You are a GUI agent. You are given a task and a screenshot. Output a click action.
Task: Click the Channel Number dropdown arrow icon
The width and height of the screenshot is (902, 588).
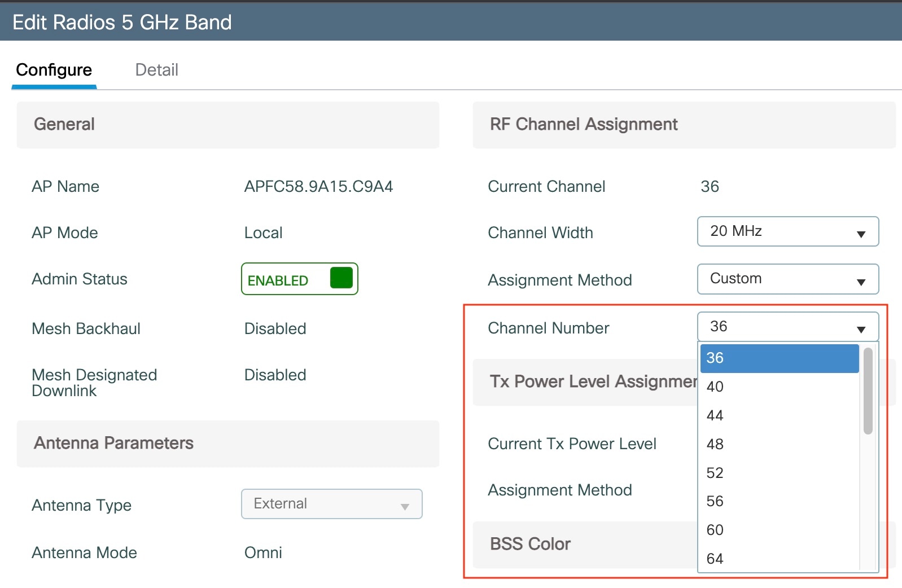861,330
